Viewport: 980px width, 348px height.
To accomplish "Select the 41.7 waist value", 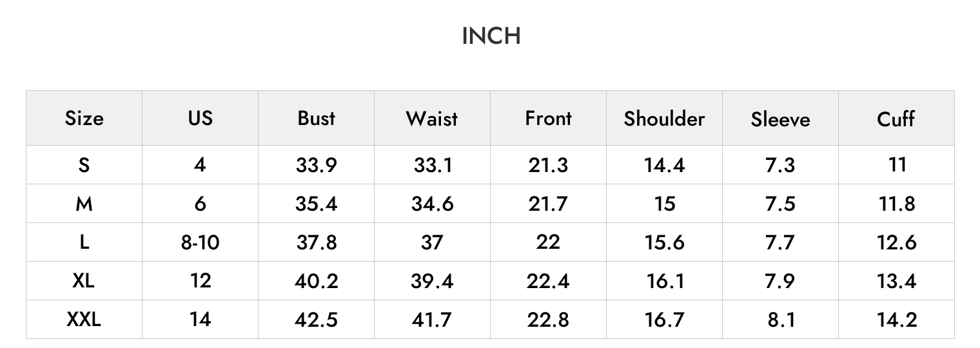I will [x=432, y=320].
